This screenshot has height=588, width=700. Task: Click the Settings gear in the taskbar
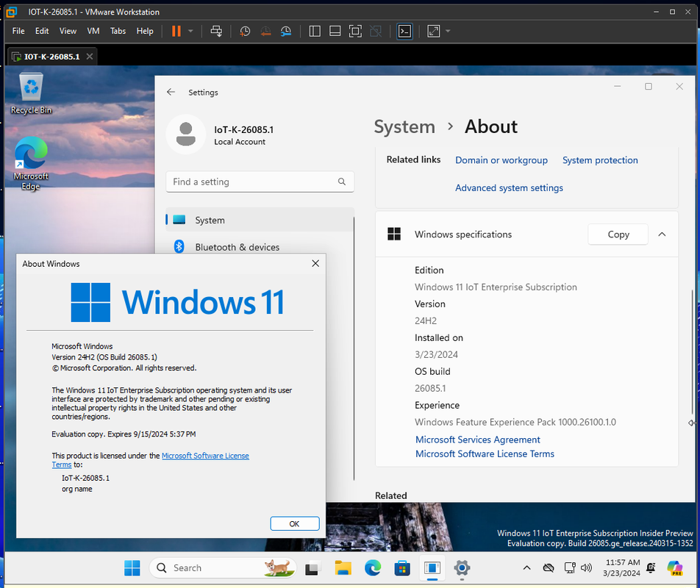coord(462,568)
